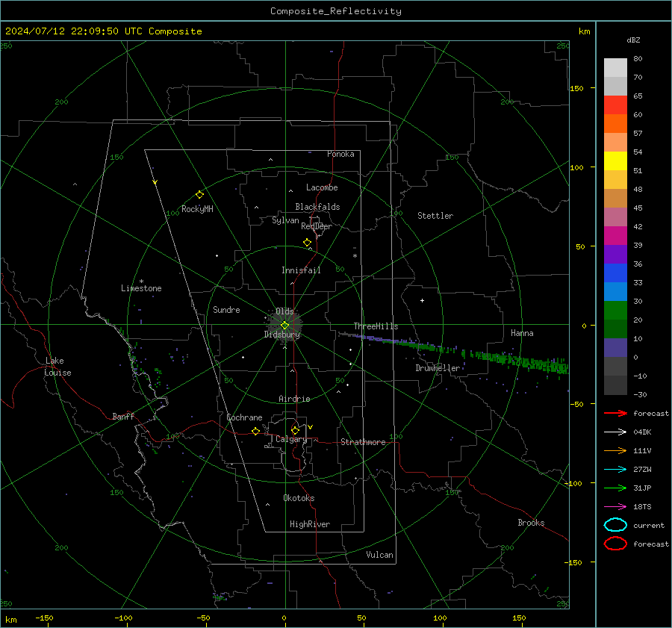Image resolution: width=672 pixels, height=628 pixels.
Task: Click the 0 dBZ purple swatch
Action: pyautogui.click(x=615, y=348)
